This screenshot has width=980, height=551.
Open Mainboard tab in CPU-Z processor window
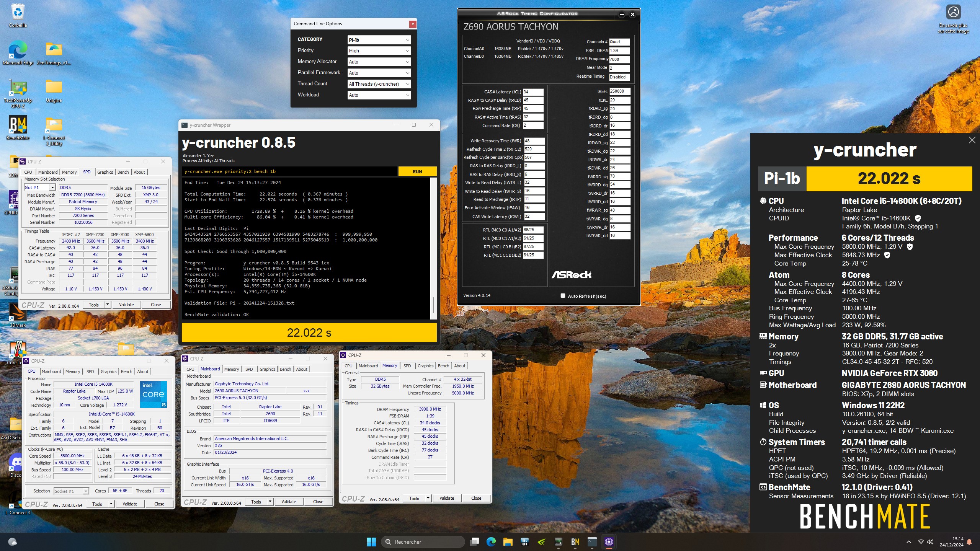51,372
